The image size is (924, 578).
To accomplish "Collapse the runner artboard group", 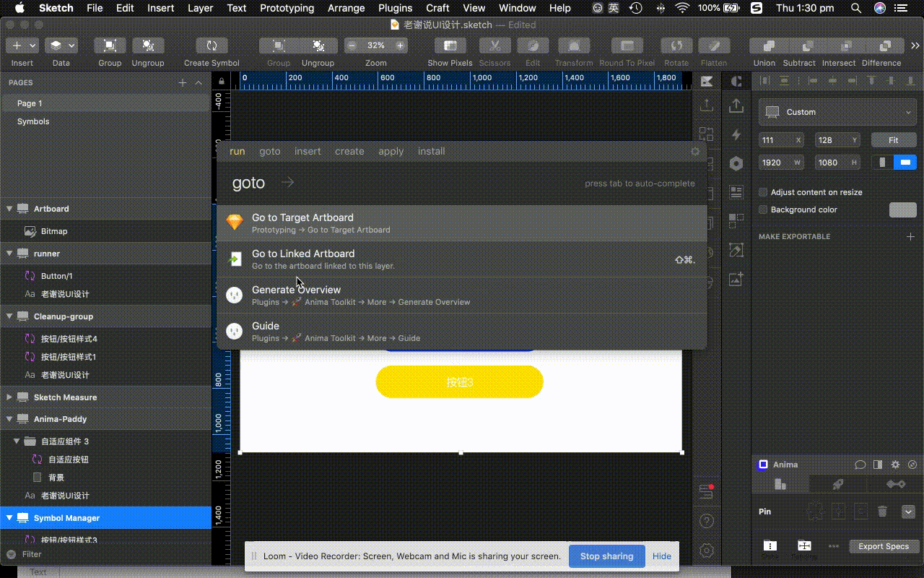I will click(9, 254).
